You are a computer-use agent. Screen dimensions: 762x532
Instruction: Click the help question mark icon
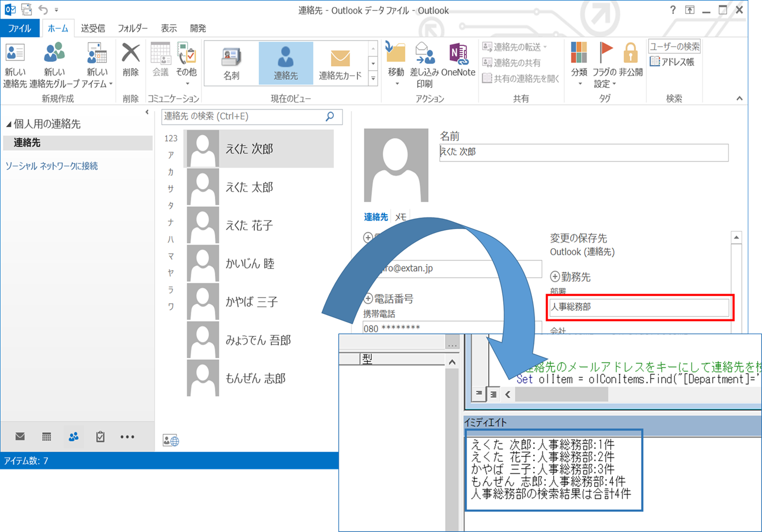pyautogui.click(x=673, y=10)
